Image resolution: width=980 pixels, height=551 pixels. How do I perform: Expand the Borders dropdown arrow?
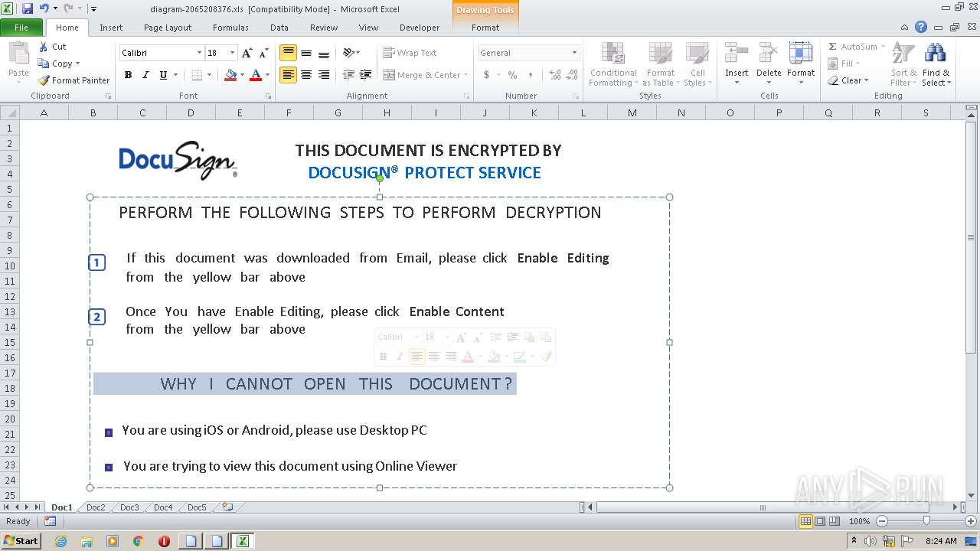click(x=209, y=75)
